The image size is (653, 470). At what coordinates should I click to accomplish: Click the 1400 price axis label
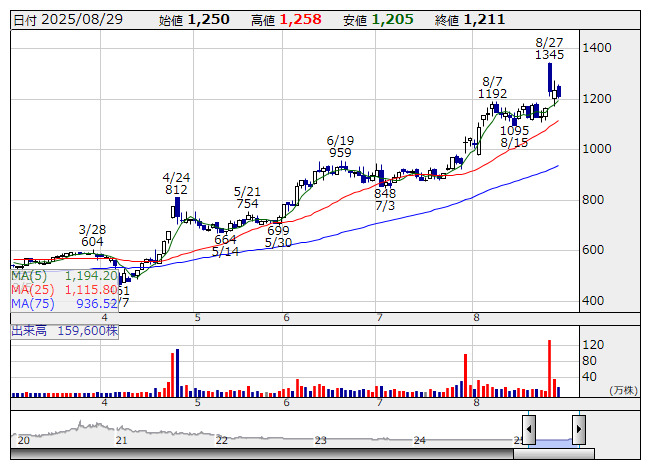(x=597, y=48)
